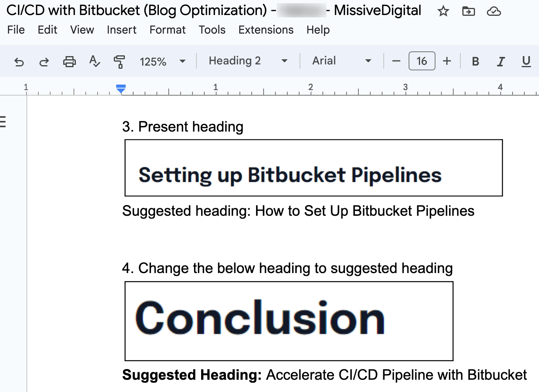Click the font size field showing 16

coord(422,61)
